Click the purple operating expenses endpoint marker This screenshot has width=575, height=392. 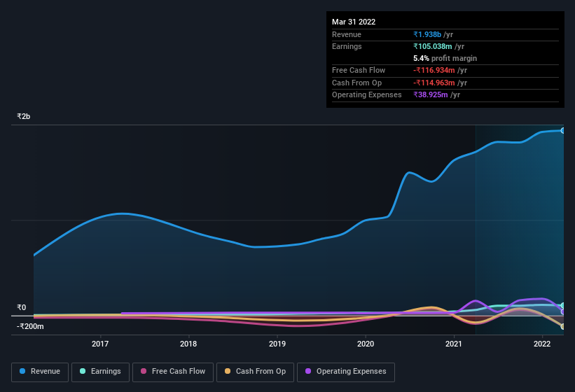pyautogui.click(x=563, y=312)
